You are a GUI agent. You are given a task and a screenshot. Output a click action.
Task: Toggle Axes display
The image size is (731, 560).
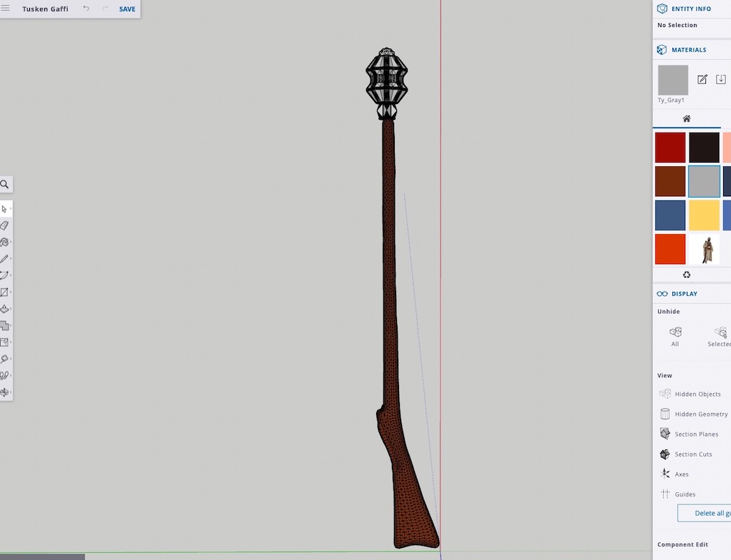tap(674, 474)
